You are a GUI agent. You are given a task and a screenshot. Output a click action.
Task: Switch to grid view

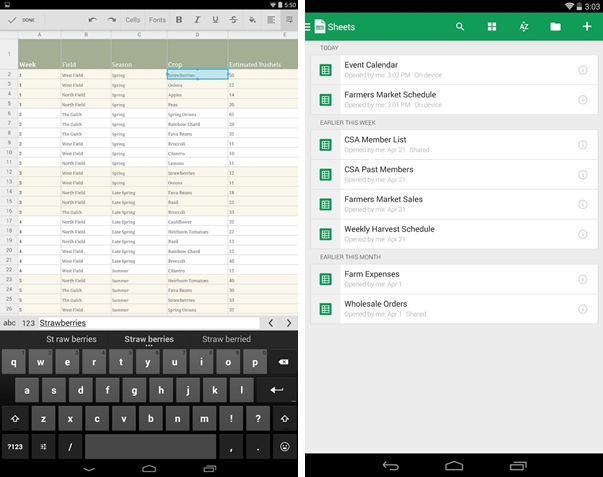(x=492, y=27)
